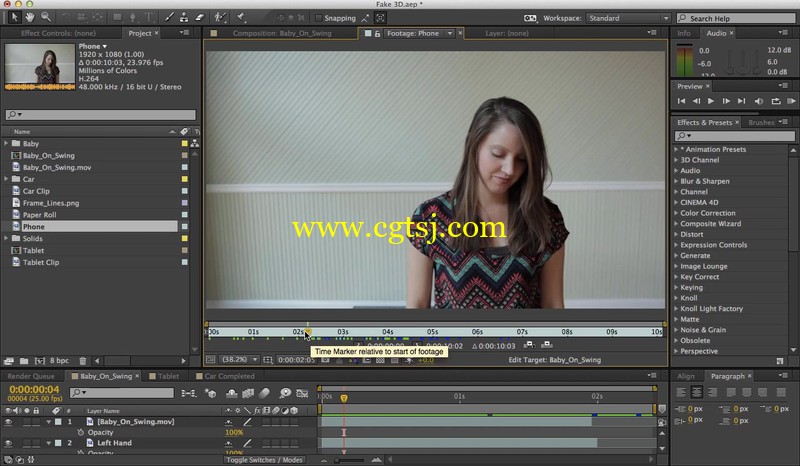Screen dimensions: 800x466
Task: Collapse Baby_On_Swing.mov layer triangle
Action: pos(48,422)
